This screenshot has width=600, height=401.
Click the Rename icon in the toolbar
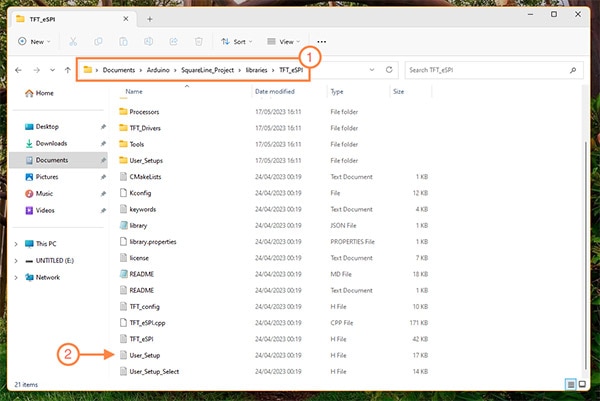tap(149, 42)
